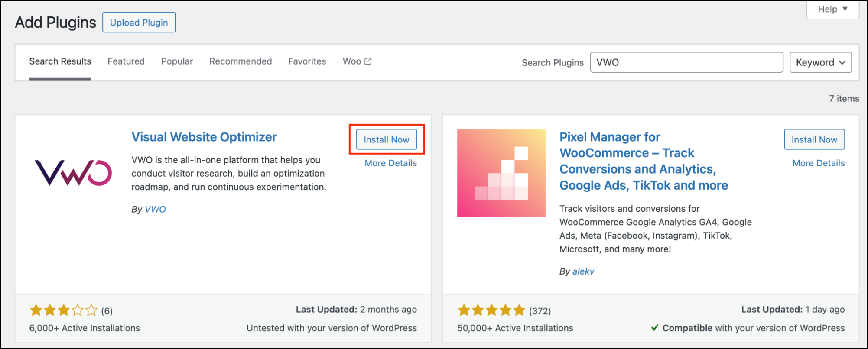Click the Visual Website Optimizer star rating
Viewport: 868px width, 349px height.
point(64,310)
